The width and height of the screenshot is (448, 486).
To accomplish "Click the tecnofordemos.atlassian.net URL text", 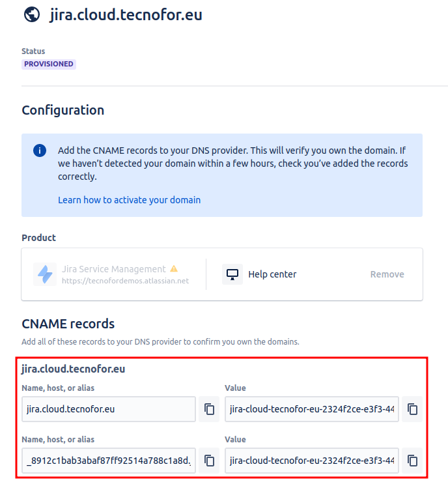I will click(x=125, y=281).
